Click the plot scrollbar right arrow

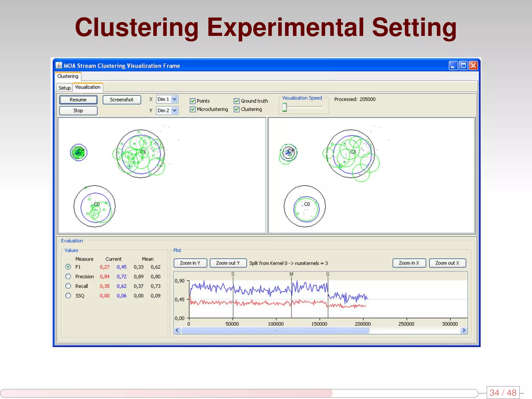(x=464, y=330)
